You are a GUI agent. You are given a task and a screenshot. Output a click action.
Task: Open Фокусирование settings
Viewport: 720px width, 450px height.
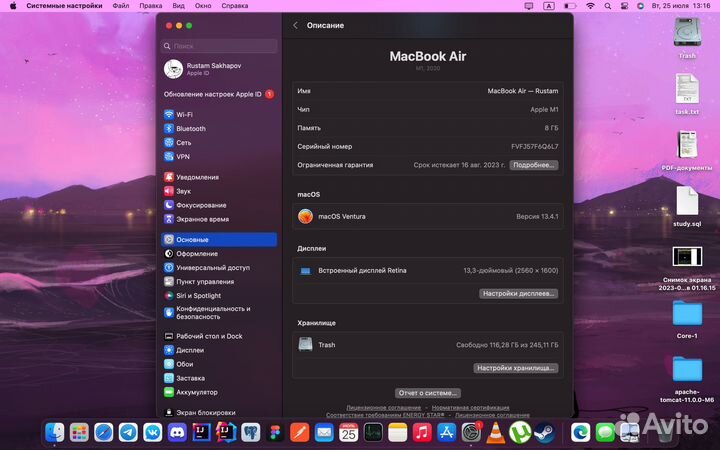[x=195, y=205]
